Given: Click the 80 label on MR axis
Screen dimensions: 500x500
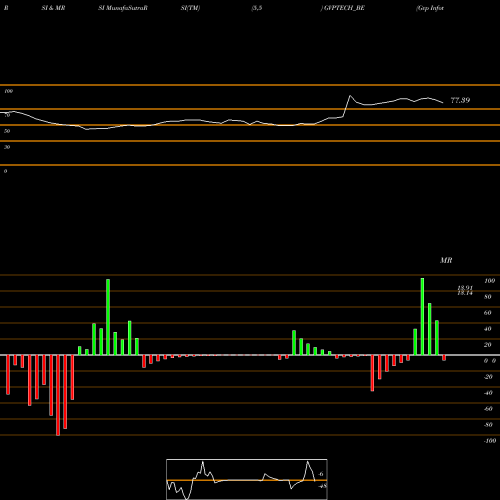Looking at the screenshot, I should pos(488,297).
